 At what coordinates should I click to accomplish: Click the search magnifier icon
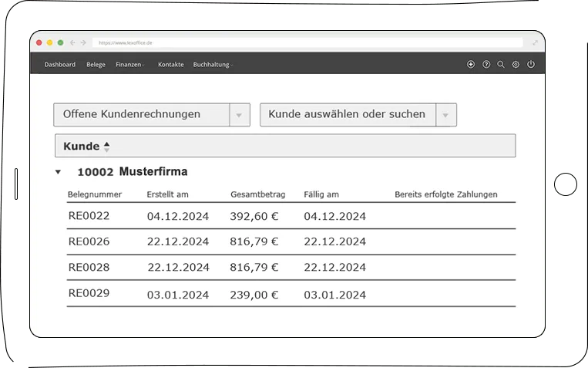(501, 64)
